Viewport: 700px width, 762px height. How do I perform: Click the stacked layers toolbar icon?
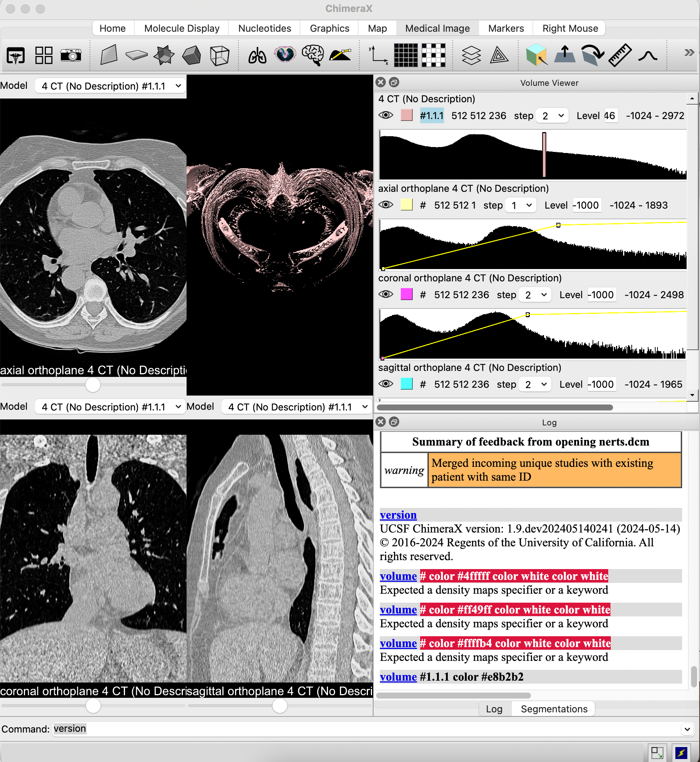pyautogui.click(x=471, y=56)
